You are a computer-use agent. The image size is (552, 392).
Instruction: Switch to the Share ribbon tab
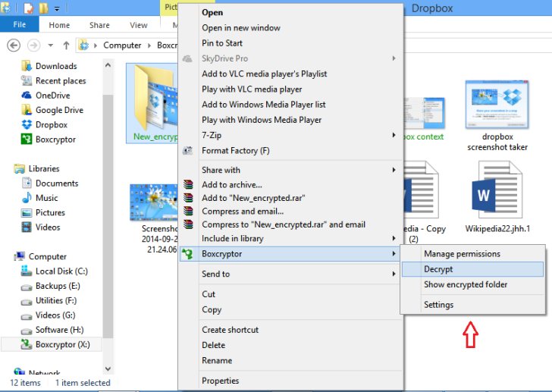pyautogui.click(x=99, y=25)
